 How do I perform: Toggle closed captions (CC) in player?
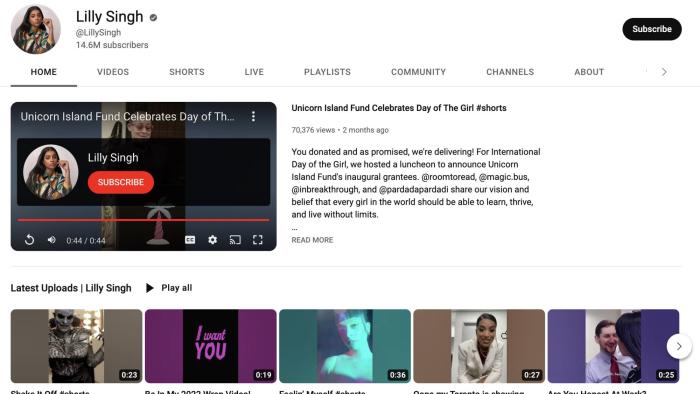[190, 240]
